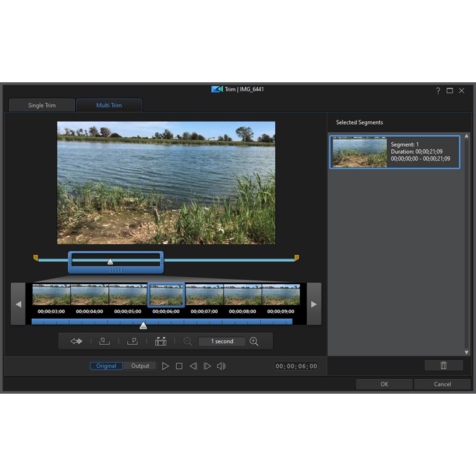
Task: Select the Multi Trim tab
Action: [109, 105]
